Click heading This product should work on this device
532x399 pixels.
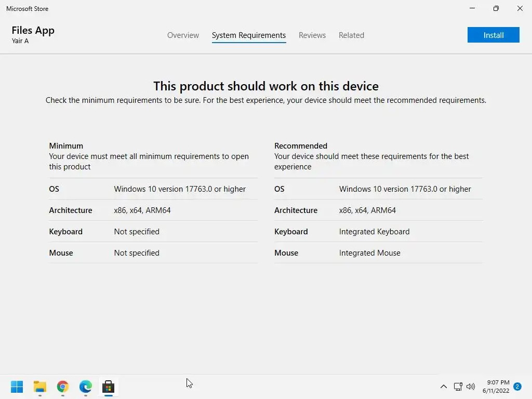click(x=266, y=86)
